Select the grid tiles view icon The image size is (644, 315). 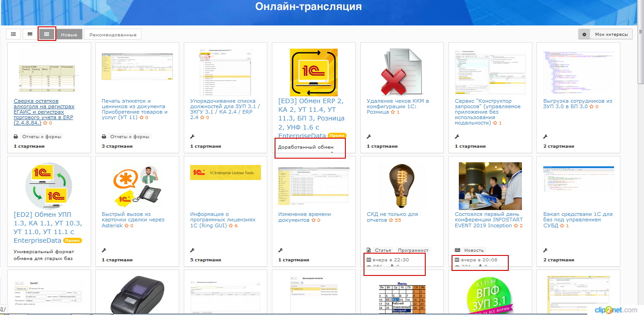point(46,34)
